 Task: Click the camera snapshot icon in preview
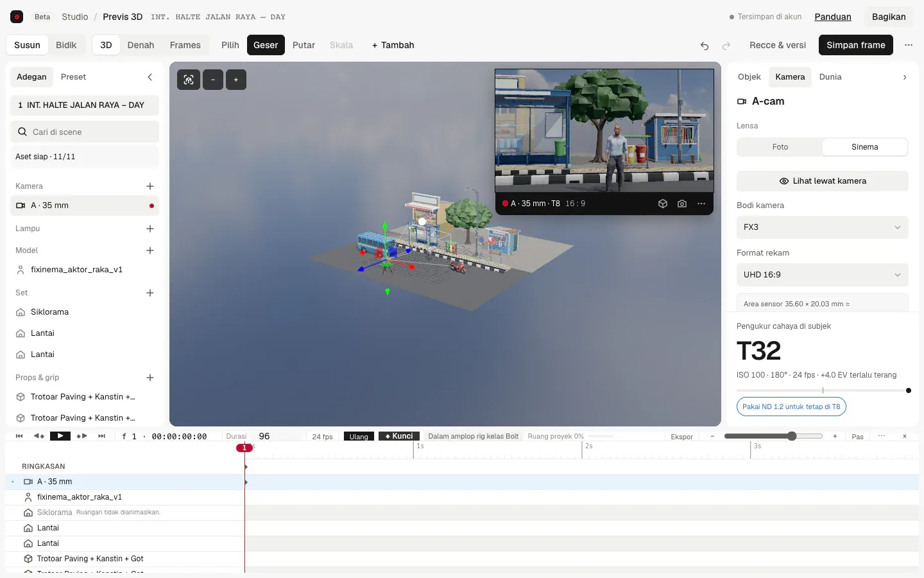[x=682, y=204]
